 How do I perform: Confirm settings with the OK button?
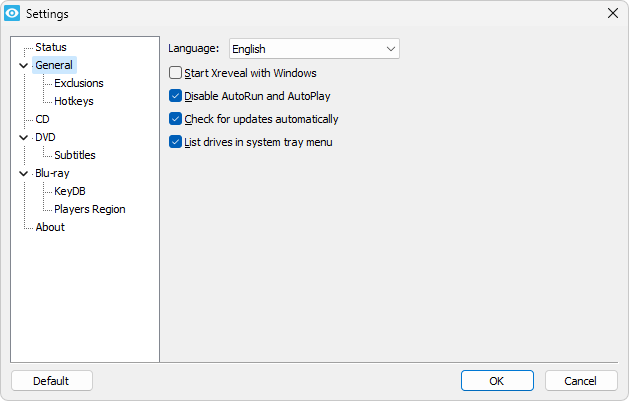(497, 381)
